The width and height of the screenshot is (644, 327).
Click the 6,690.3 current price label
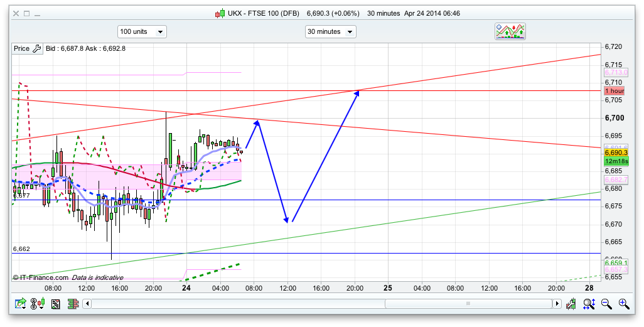click(616, 153)
